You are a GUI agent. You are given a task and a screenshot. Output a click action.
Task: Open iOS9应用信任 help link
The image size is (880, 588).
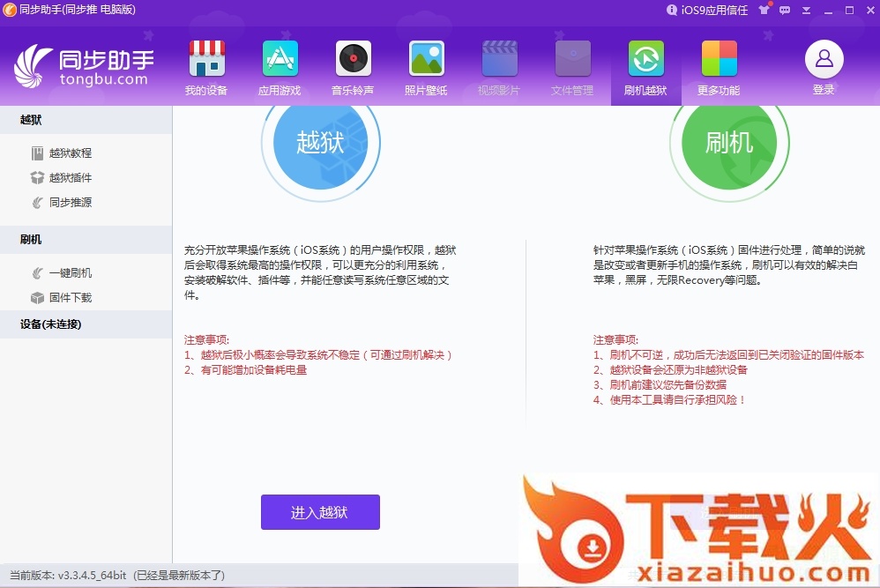[707, 10]
